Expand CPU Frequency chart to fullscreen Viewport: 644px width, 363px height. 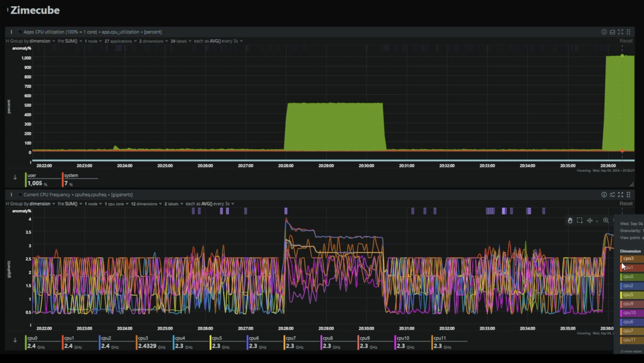pos(620,195)
